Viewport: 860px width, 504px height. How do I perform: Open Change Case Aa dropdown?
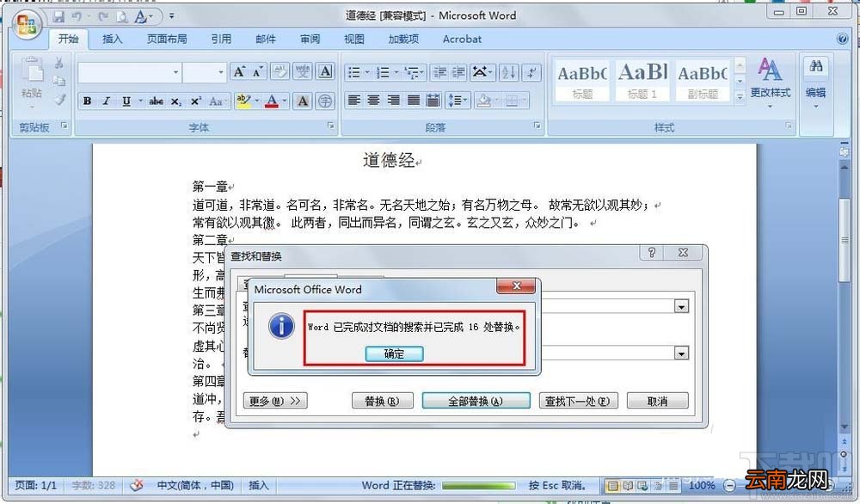216,101
